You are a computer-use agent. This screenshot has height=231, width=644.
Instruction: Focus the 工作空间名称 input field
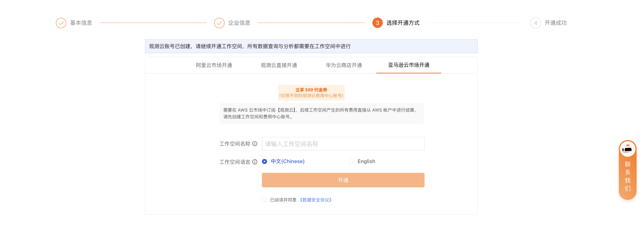(343, 144)
